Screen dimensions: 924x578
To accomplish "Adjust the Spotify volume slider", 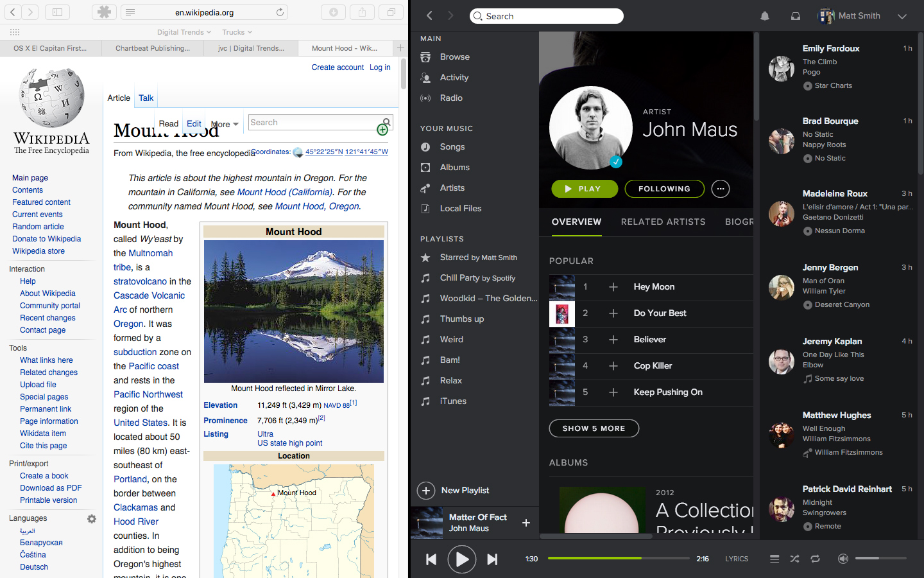I will coord(881,559).
